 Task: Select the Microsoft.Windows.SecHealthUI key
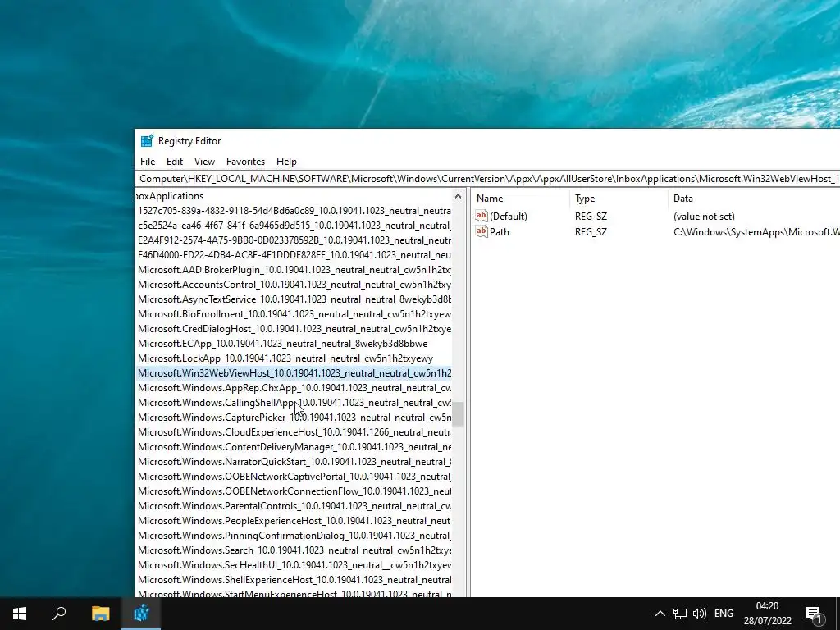click(294, 564)
